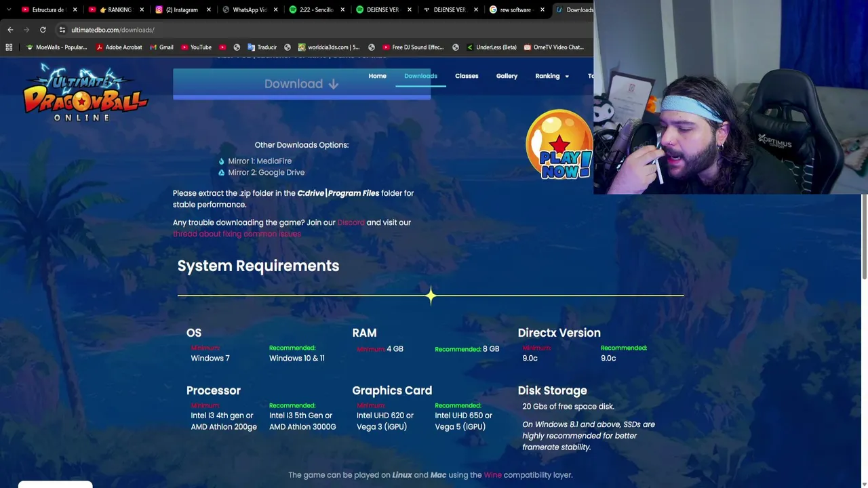This screenshot has height=488, width=868.
Task: Open thread about fixing common issues
Action: pyautogui.click(x=237, y=234)
